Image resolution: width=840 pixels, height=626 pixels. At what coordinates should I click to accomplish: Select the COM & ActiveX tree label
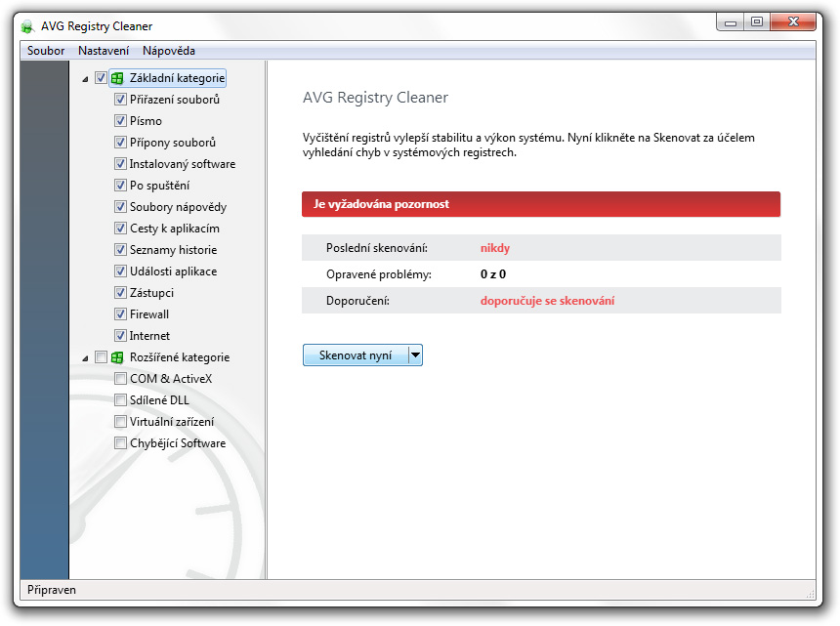point(171,379)
